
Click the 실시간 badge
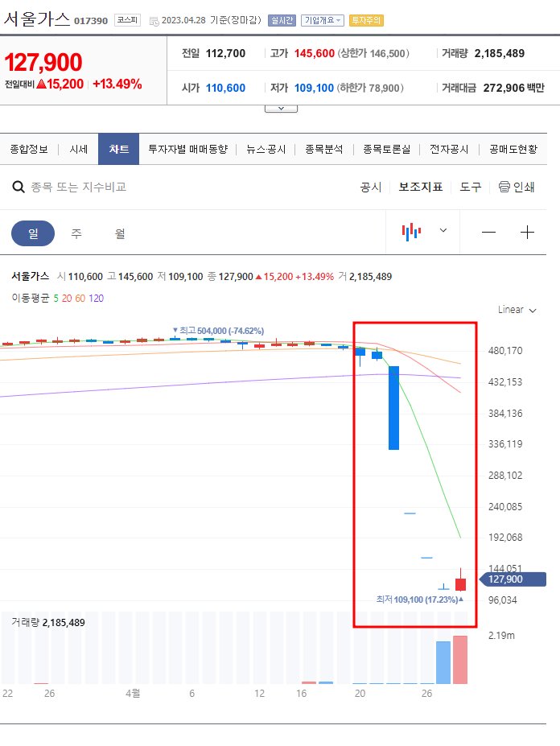(x=282, y=20)
